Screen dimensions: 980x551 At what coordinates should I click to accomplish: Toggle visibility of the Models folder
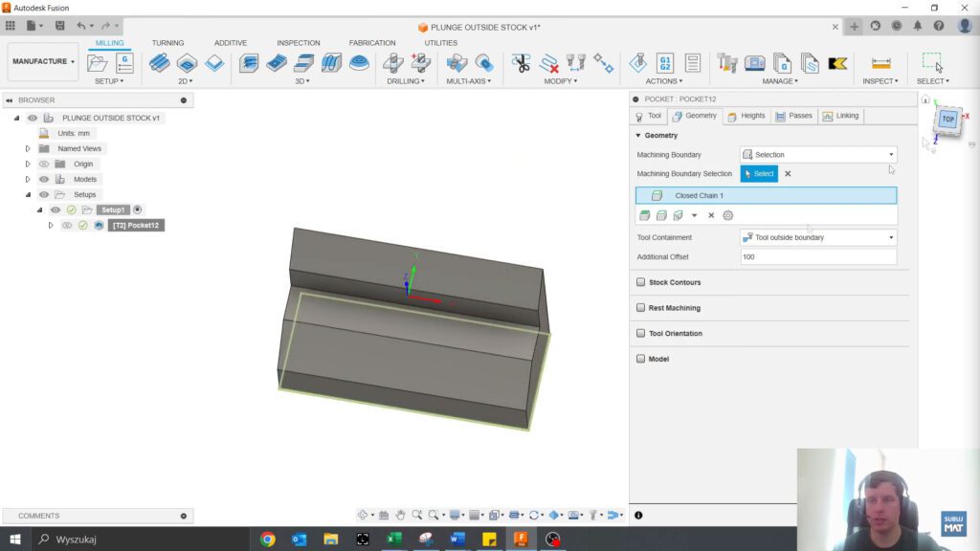tap(44, 179)
